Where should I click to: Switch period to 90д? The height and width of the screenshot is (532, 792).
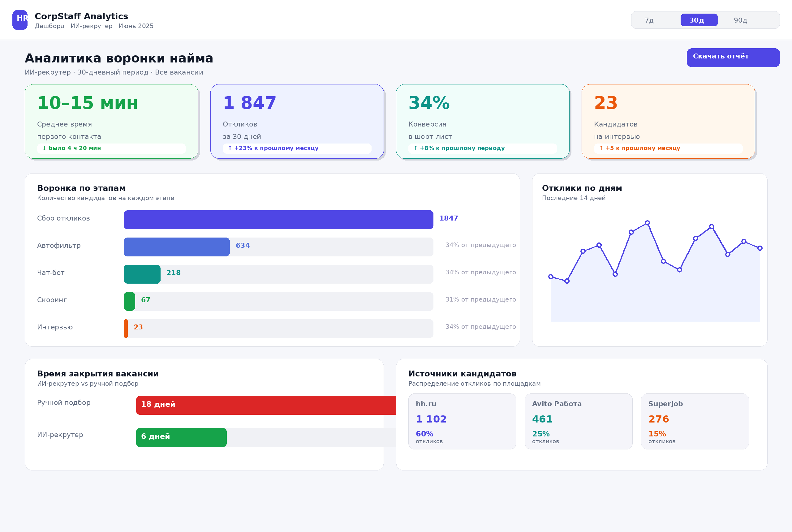[740, 20]
